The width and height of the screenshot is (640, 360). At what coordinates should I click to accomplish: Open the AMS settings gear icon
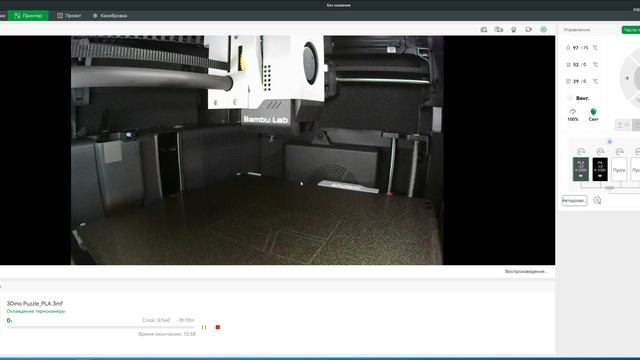[x=597, y=200]
